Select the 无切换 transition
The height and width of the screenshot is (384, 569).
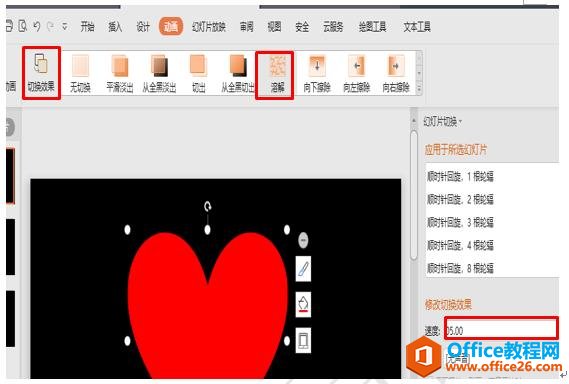point(80,73)
